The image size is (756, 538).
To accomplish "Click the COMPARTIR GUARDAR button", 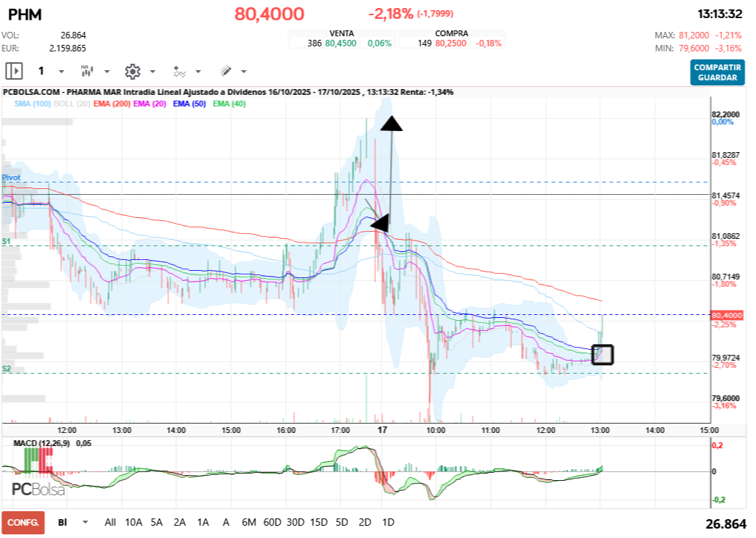I will (718, 72).
